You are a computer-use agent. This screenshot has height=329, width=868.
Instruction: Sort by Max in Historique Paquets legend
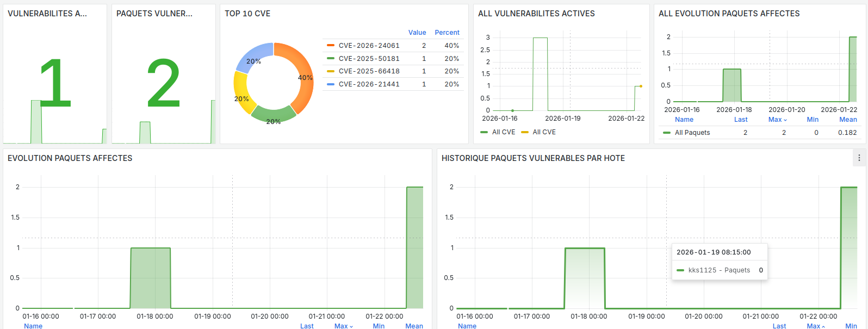click(x=815, y=326)
